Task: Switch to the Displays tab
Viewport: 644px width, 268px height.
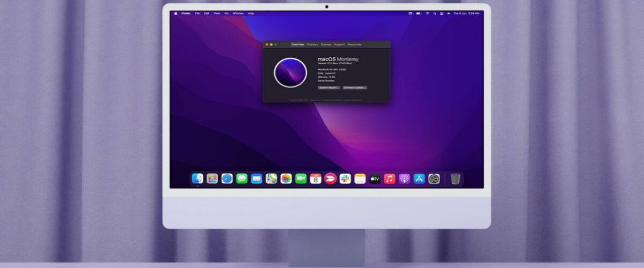Action: [312, 44]
